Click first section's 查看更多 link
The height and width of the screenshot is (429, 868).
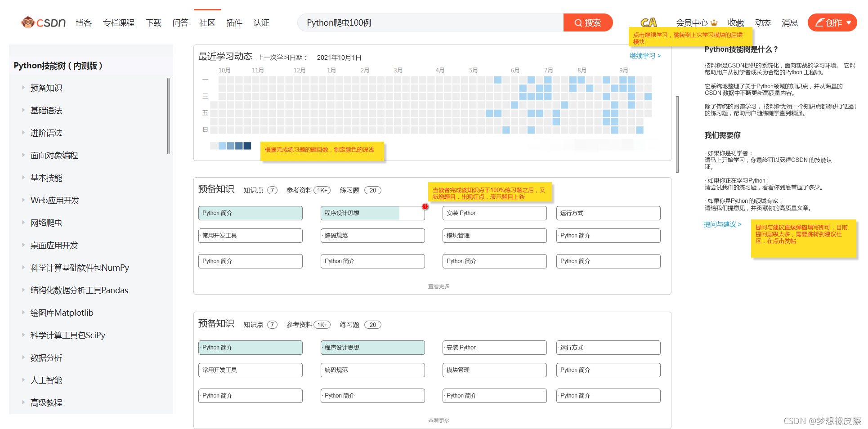tap(439, 286)
